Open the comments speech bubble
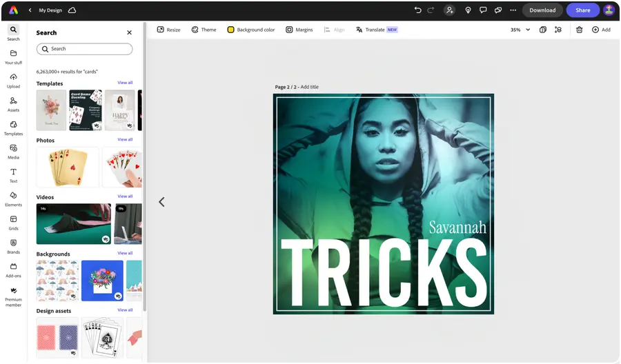621x364 pixels. click(x=483, y=10)
